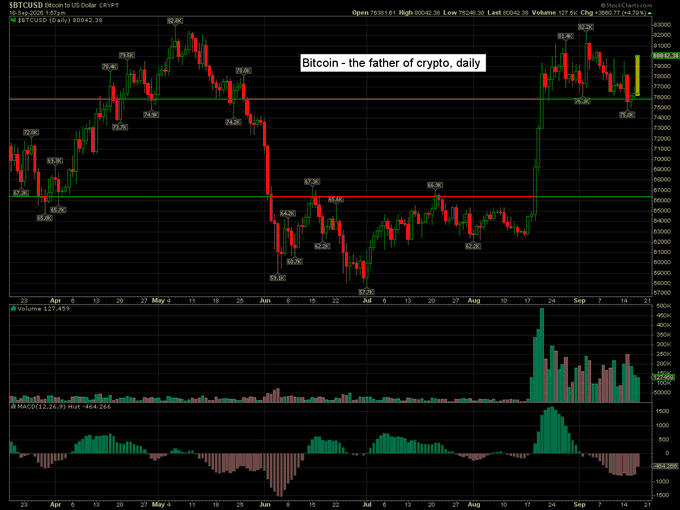Click the 74.2K price low label

[x=233, y=122]
